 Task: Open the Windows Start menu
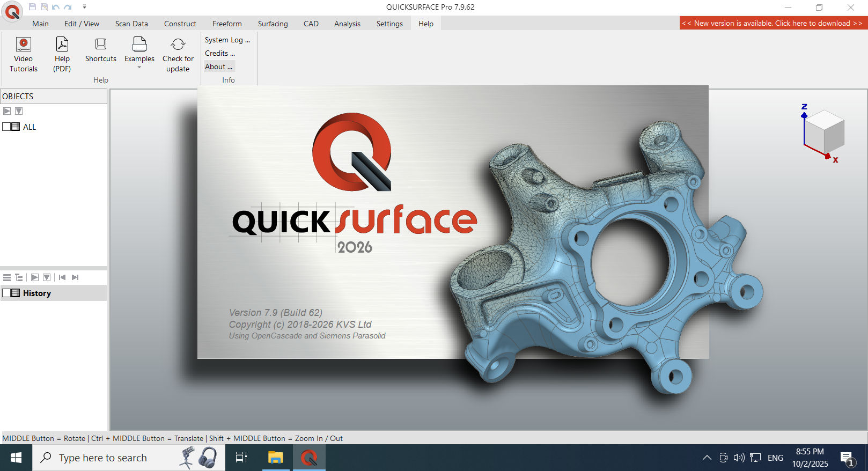click(x=16, y=458)
